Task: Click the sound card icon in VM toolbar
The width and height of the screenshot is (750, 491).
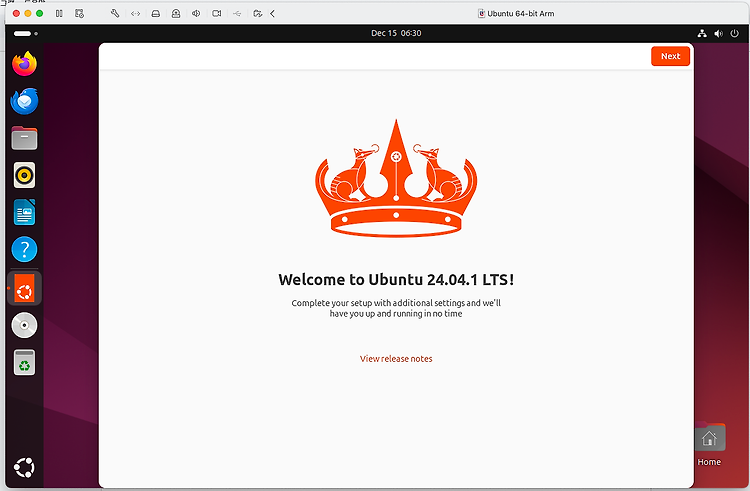Action: pyautogui.click(x=196, y=13)
